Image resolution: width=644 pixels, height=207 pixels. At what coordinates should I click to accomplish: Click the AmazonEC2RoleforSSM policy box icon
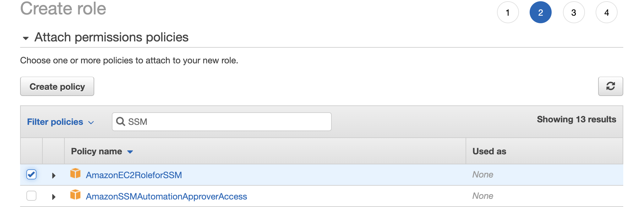(75, 173)
